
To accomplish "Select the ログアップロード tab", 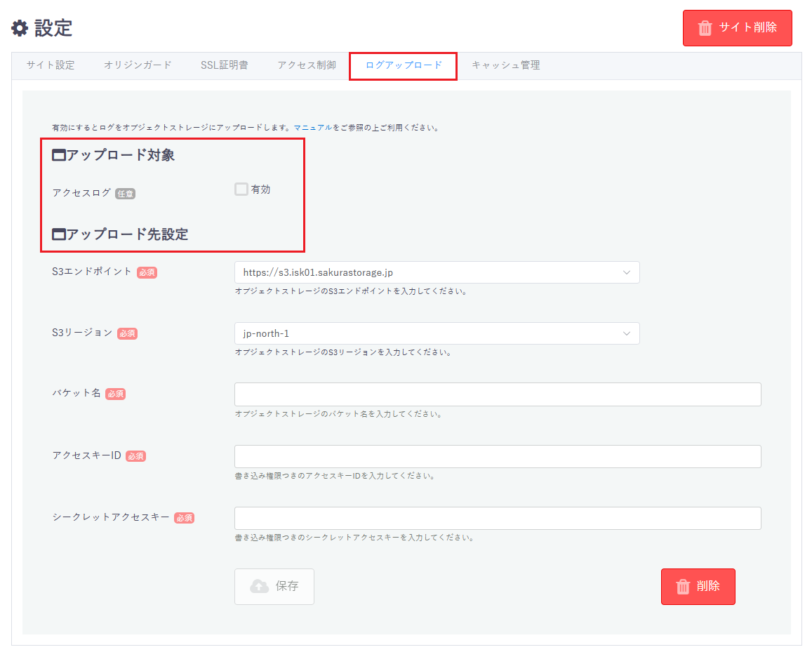I will [404, 65].
